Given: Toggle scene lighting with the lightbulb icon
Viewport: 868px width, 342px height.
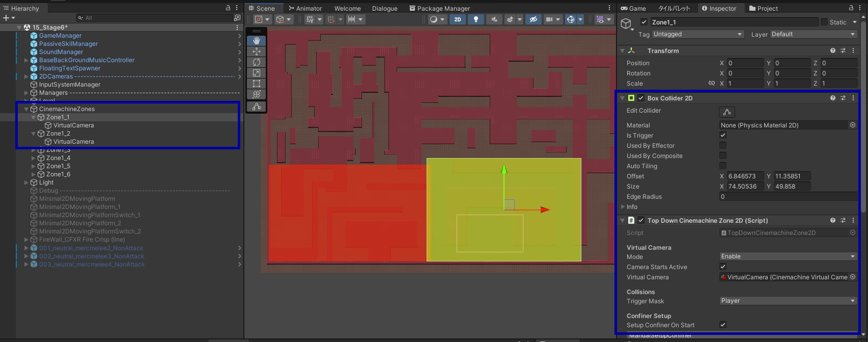Looking at the screenshot, I should click(x=475, y=19).
